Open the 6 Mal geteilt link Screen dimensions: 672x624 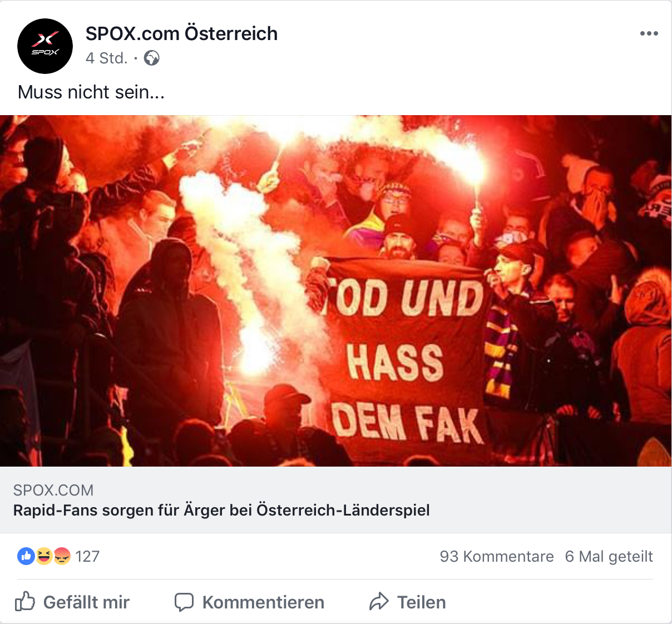click(609, 556)
